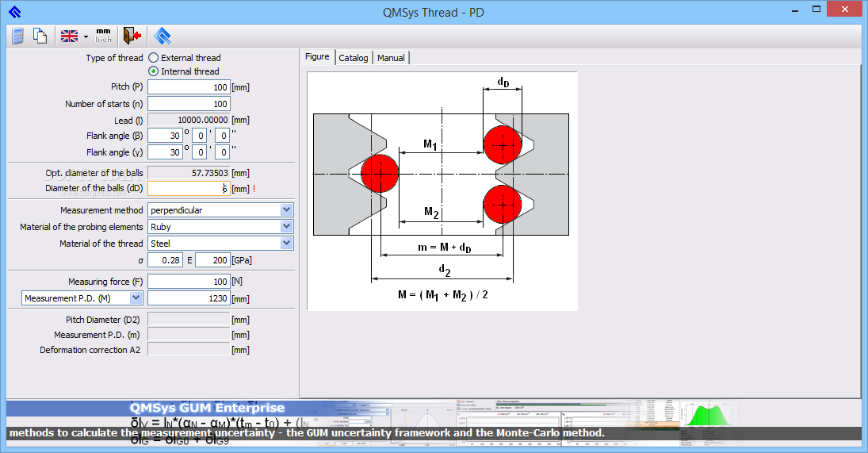Click the Deformation correction A2 output field
The height and width of the screenshot is (453, 868).
[189, 349]
